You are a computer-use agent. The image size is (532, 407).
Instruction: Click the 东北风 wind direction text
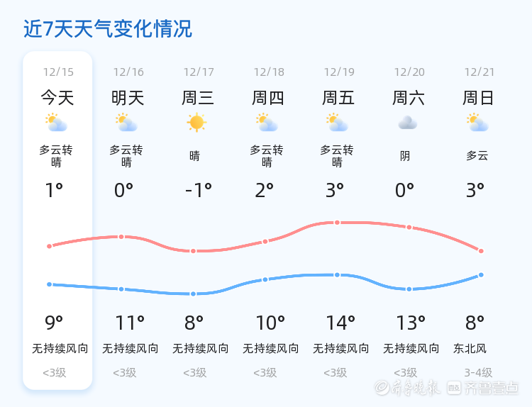pos(472,349)
